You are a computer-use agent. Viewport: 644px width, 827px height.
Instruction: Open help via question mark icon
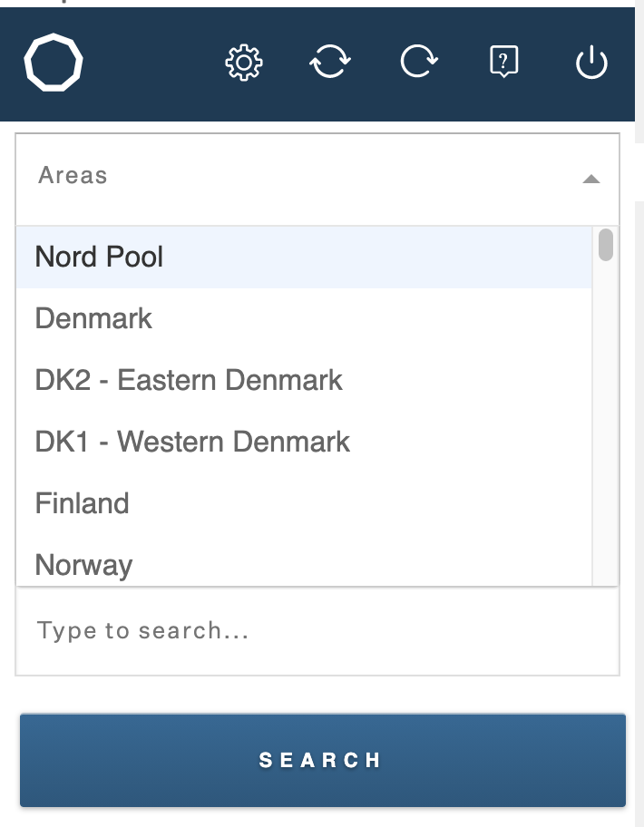point(504,62)
